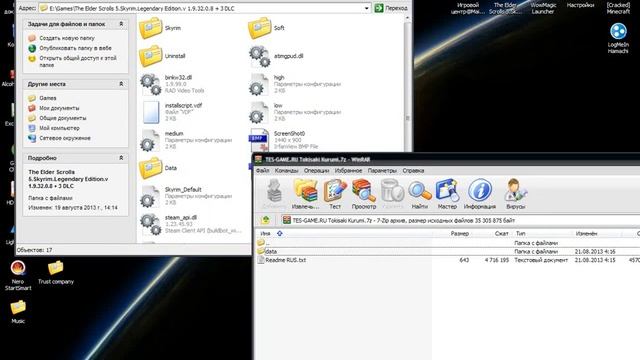Image resolution: width=640 pixels, height=360 pixels.
Task: Collapse the file and folder tasks panel
Action: pos(121,24)
